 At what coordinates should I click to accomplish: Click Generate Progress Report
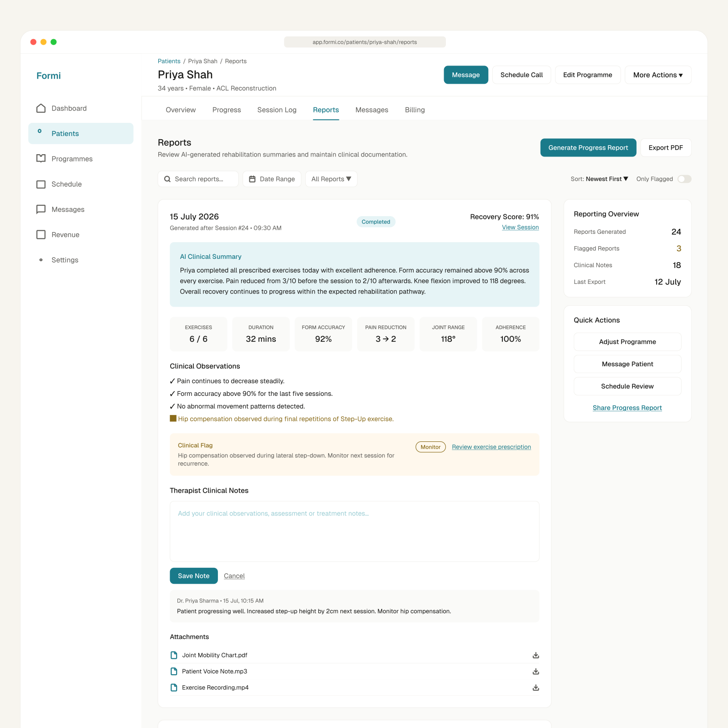pyautogui.click(x=588, y=148)
